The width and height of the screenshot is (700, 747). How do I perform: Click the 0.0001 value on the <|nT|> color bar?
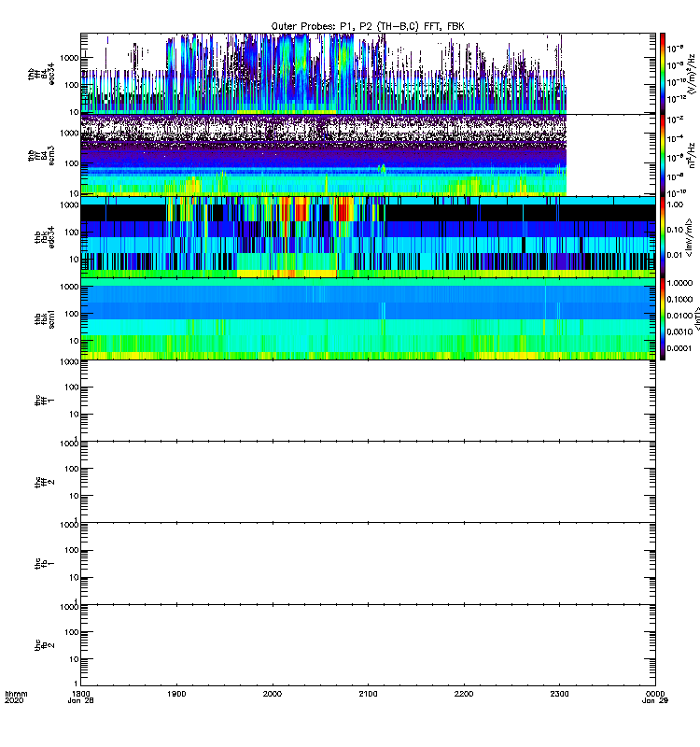point(679,348)
